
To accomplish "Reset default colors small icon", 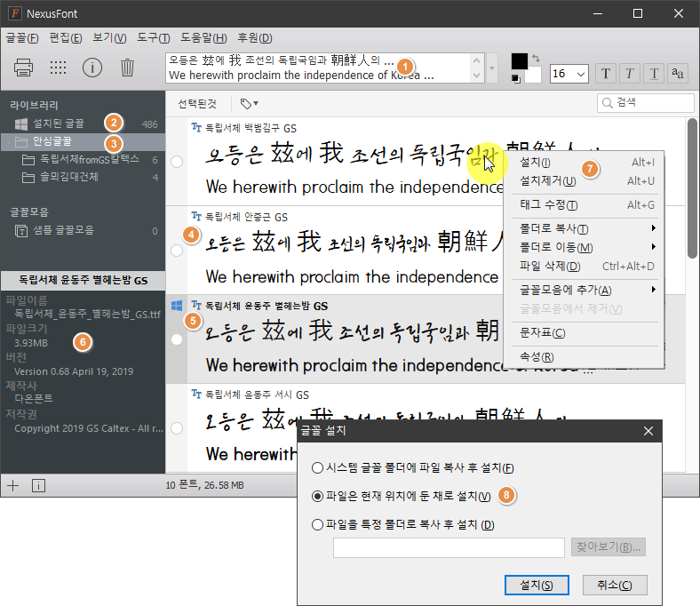I will click(515, 79).
